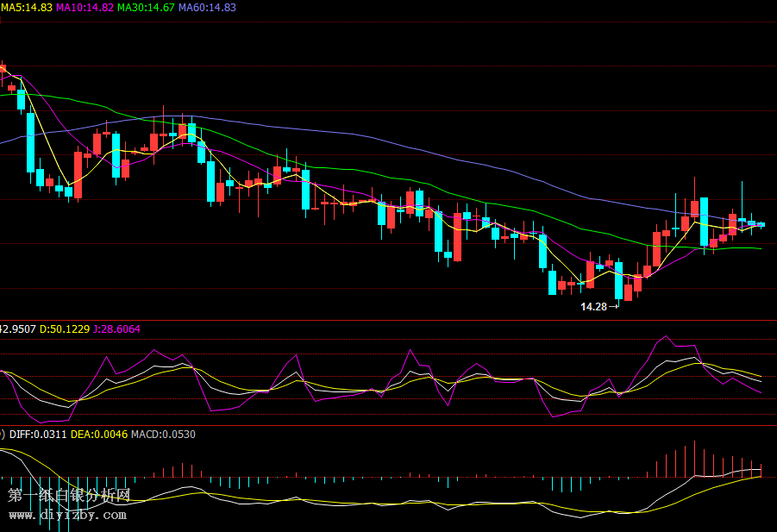Select the MA60:14.83 moving average label
The height and width of the screenshot is (532, 777).
click(x=207, y=7)
